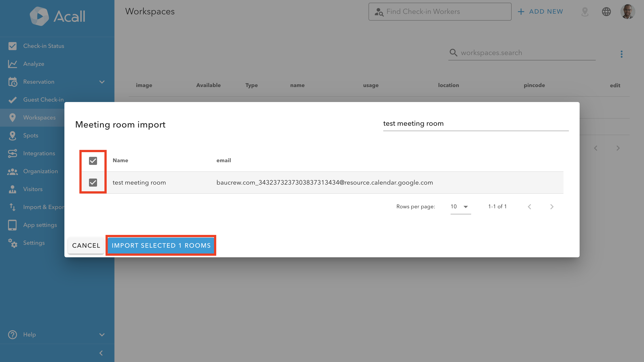This screenshot has height=362, width=644.
Task: Toggle the select-all rooms checkbox
Action: click(x=93, y=161)
